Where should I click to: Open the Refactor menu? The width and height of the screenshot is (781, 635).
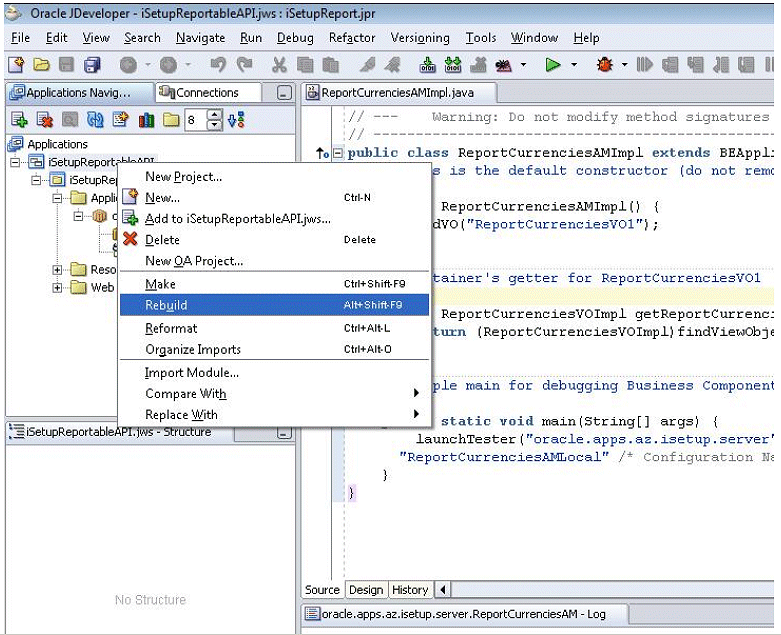click(352, 38)
